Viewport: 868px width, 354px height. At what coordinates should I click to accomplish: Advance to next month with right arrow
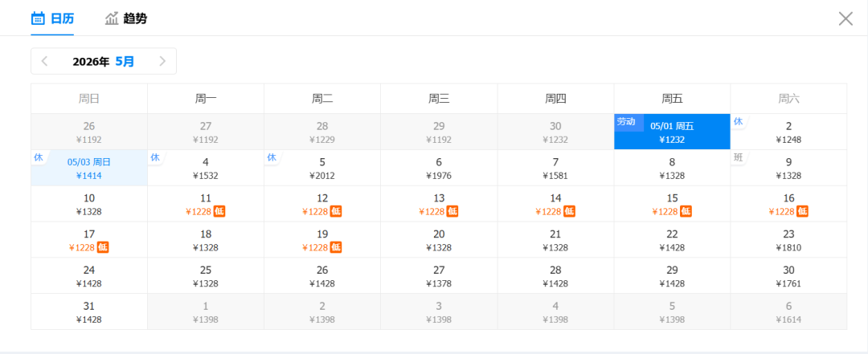(162, 61)
